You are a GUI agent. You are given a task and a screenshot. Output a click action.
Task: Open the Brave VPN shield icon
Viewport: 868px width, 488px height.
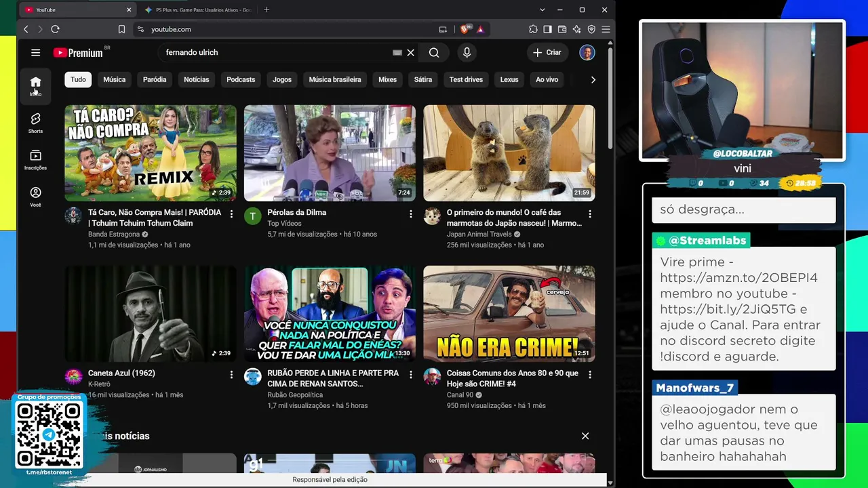[591, 29]
